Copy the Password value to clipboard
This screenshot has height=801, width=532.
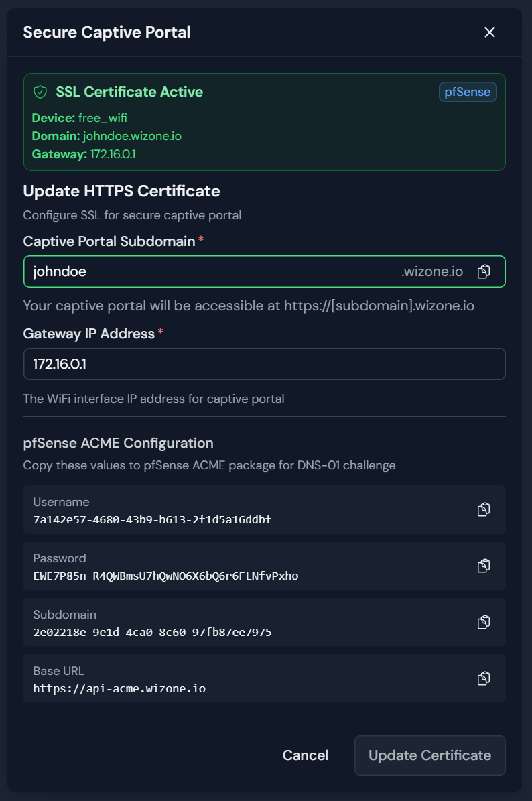(484, 566)
